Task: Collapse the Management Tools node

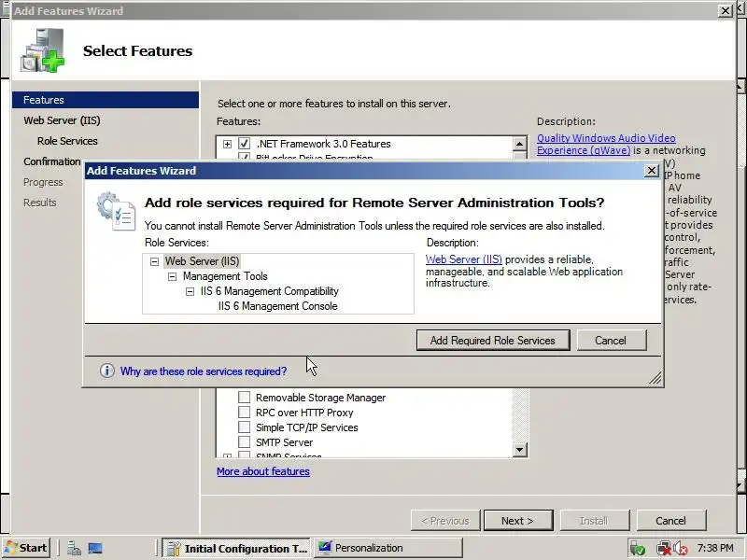Action: [x=172, y=276]
